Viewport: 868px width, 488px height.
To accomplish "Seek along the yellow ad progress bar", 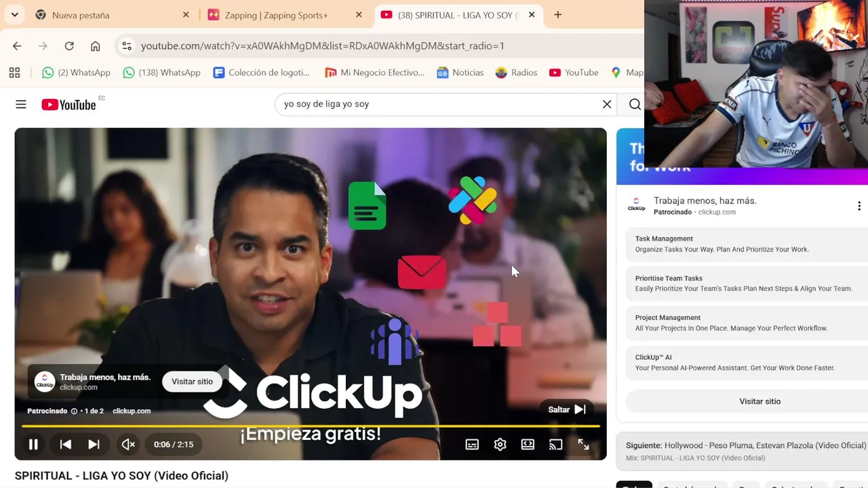I will (311, 426).
